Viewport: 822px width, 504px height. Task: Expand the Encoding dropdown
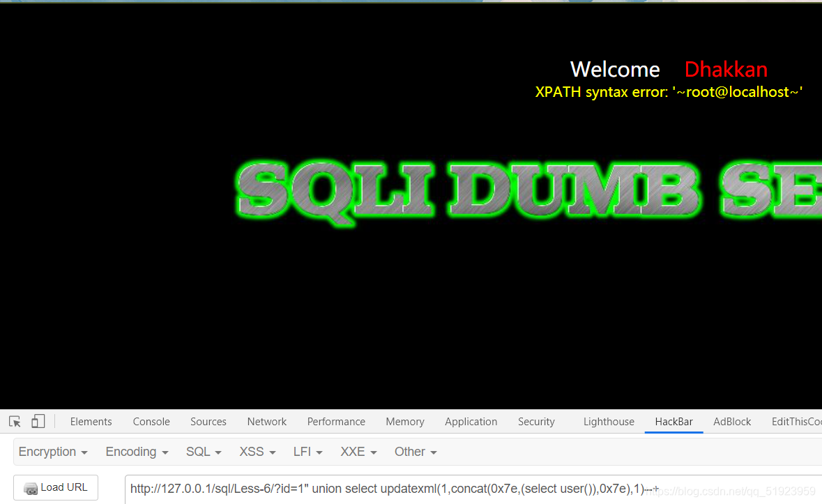point(137,452)
